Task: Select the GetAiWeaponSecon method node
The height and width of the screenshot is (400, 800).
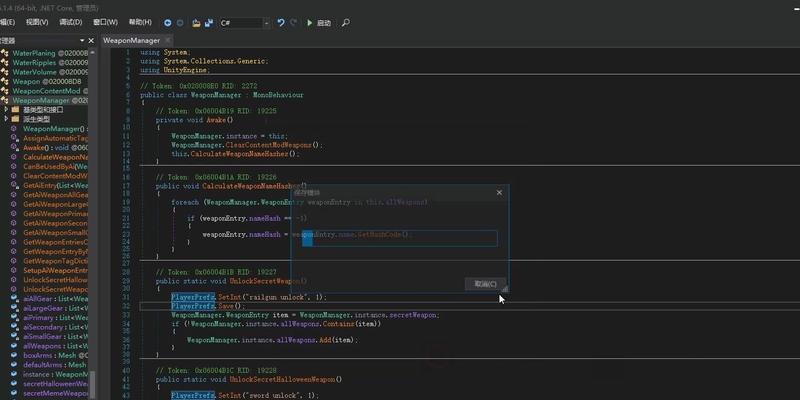Action: point(55,223)
